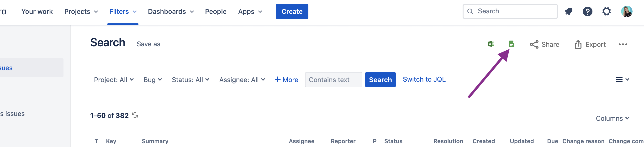Screen dimensions: 644x147
Task: Open the Help menu
Action: (588, 11)
